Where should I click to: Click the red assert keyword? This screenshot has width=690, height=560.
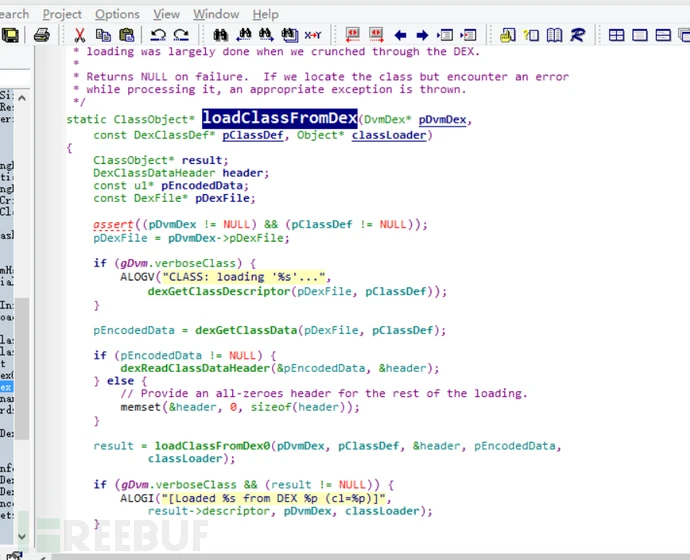(113, 224)
